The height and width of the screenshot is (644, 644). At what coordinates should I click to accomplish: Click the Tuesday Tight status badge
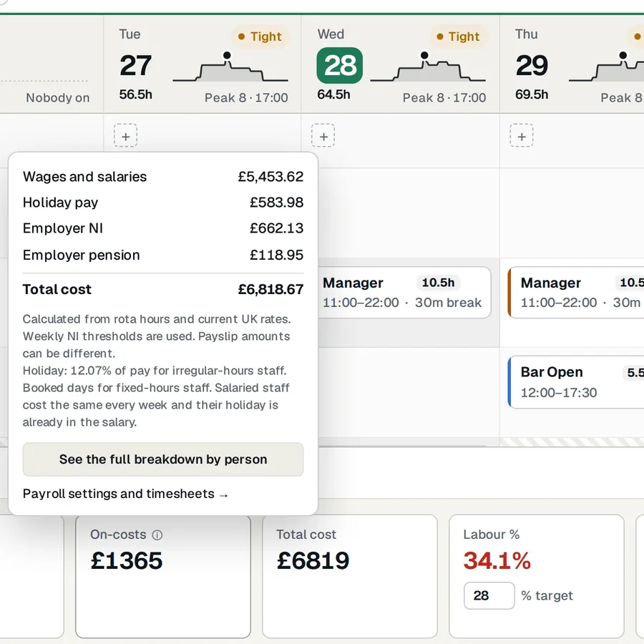(x=260, y=36)
